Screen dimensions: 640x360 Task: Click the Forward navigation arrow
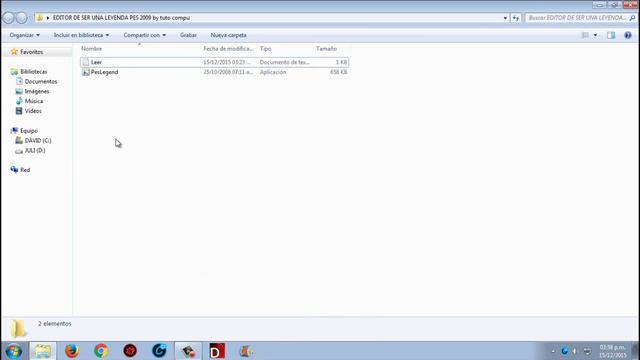(x=22, y=18)
